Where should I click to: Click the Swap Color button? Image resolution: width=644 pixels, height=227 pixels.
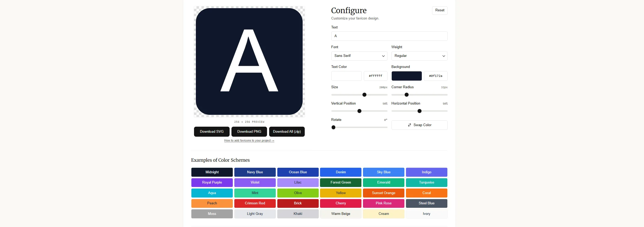pos(419,125)
